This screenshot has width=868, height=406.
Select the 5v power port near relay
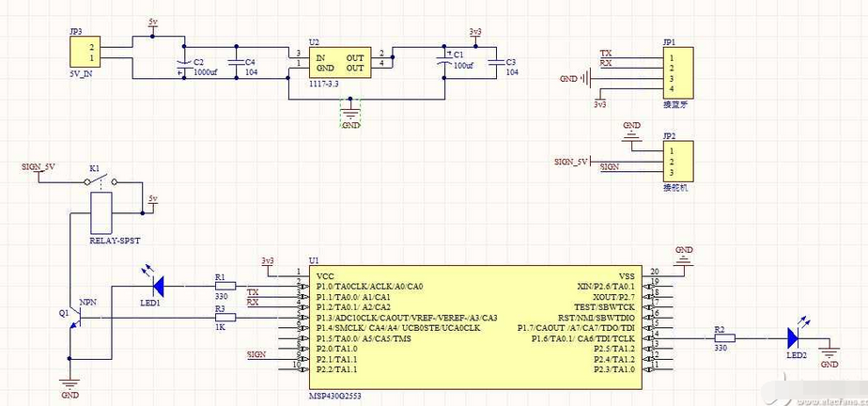tap(153, 204)
